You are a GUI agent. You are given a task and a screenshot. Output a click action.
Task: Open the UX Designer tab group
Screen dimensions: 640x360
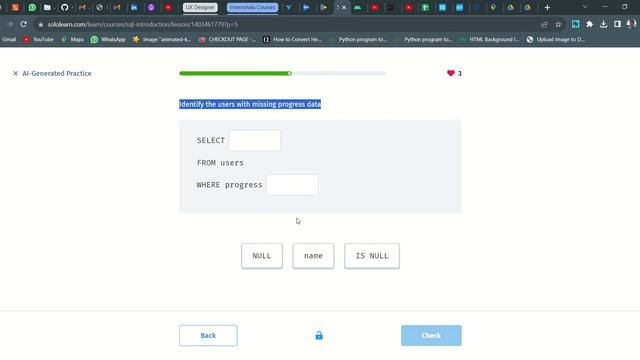coord(200,7)
